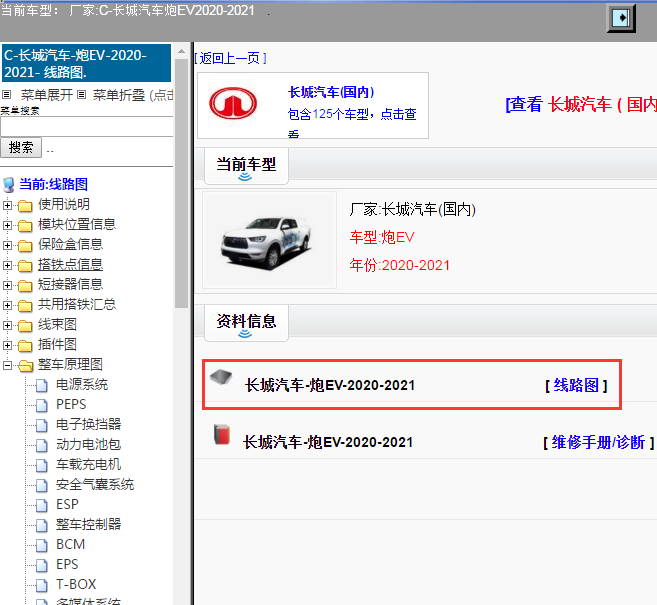Click the 保险盒信息 folder icon
657x605 pixels.
coord(25,245)
